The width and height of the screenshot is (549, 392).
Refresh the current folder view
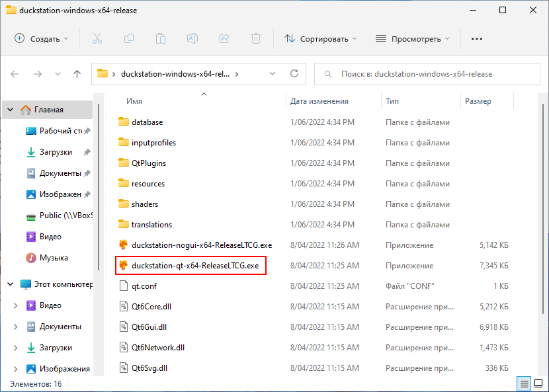294,73
